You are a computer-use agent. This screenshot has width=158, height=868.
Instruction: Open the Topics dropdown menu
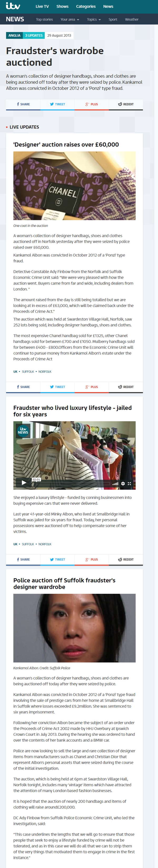tap(94, 19)
